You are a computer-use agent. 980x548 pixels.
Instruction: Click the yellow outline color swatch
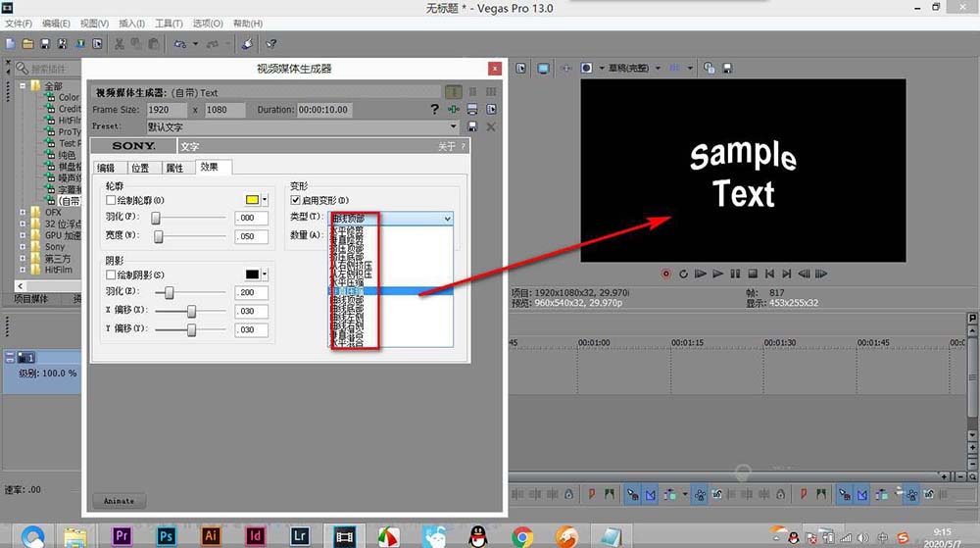[x=252, y=200]
